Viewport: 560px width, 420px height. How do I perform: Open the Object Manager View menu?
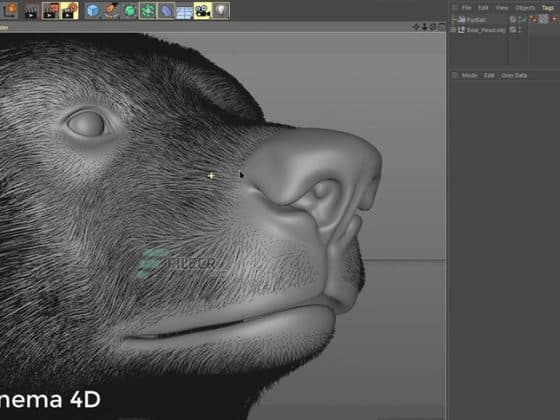(501, 8)
